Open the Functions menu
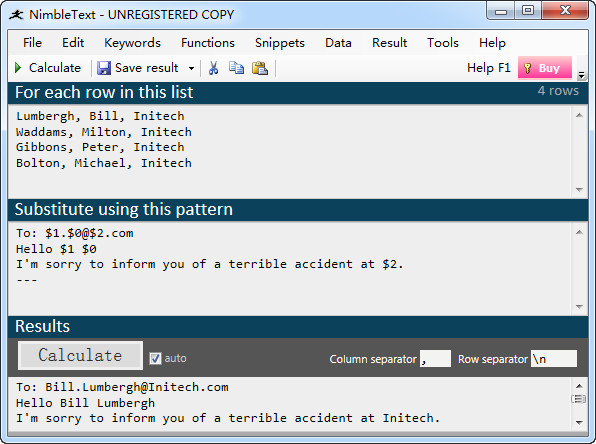Viewport: 596px width, 444px height. tap(208, 43)
